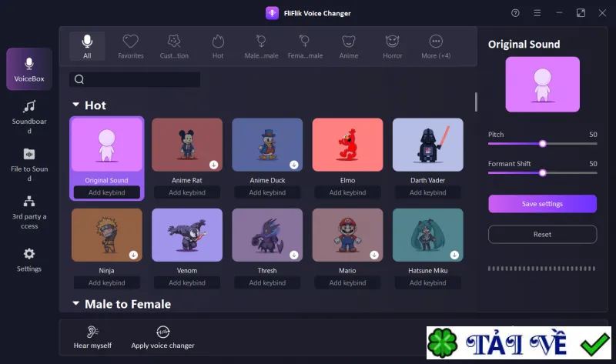Toggle Apply voice changer
Viewport: 616px width, 364px height.
(x=162, y=337)
